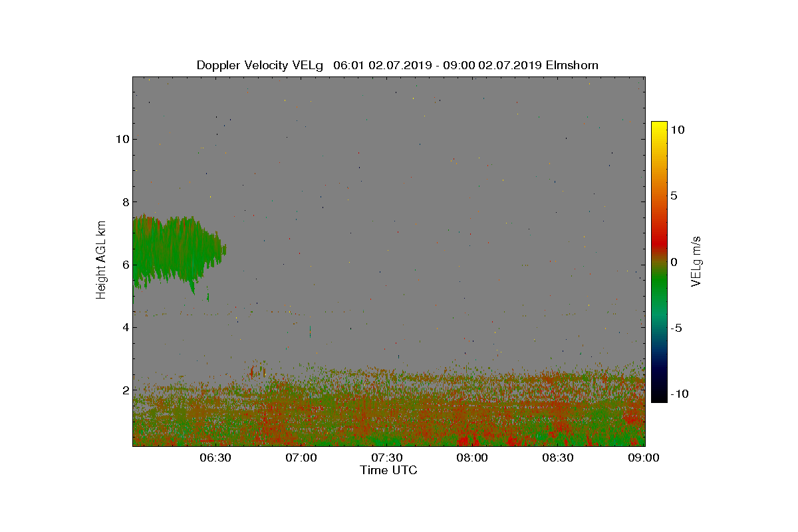Select the '08:00' time axis label
The width and height of the screenshot is (798, 532).
(472, 458)
